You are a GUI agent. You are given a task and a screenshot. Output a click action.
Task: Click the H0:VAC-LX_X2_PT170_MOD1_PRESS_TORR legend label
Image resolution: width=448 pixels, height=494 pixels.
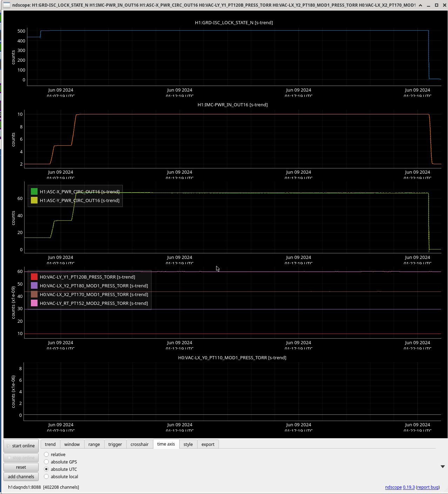tap(94, 294)
